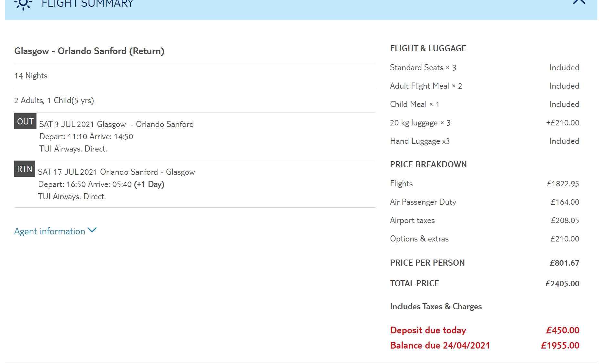Click the OUT flight badge
The image size is (605, 364).
(x=25, y=121)
